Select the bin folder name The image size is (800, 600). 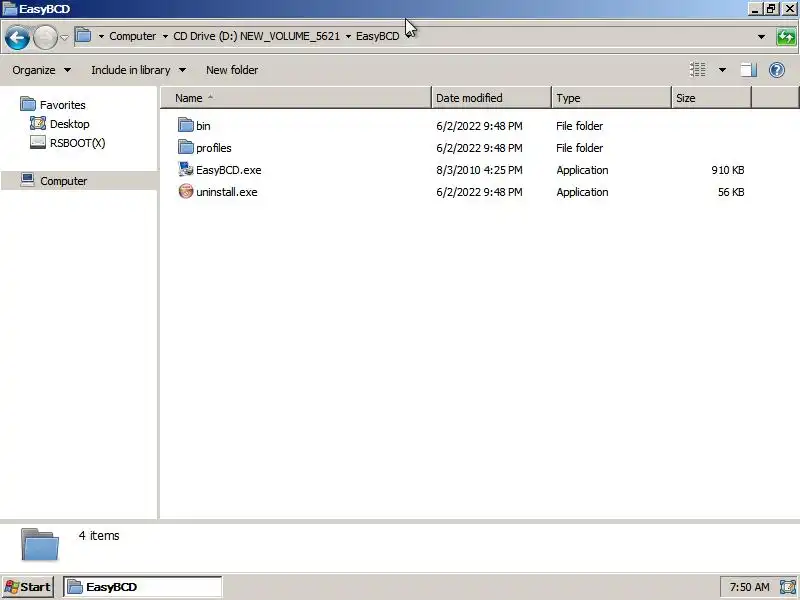(203, 126)
